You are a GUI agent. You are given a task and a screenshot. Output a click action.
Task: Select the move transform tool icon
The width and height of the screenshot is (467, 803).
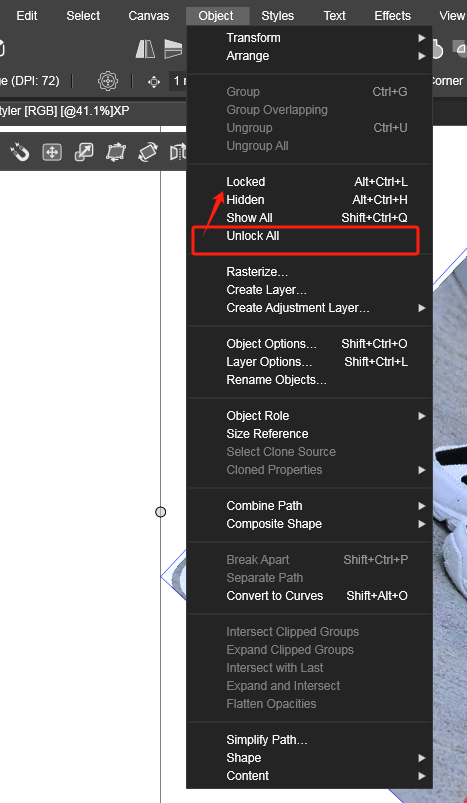(52, 152)
